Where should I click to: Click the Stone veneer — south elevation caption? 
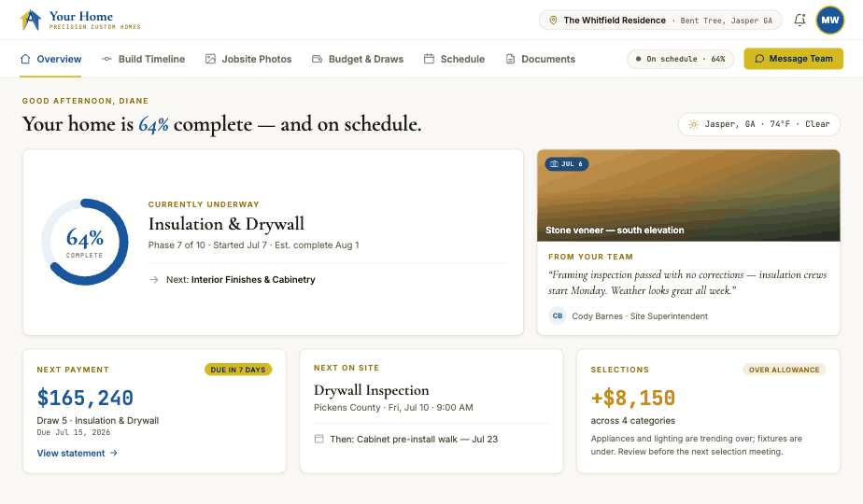click(615, 231)
